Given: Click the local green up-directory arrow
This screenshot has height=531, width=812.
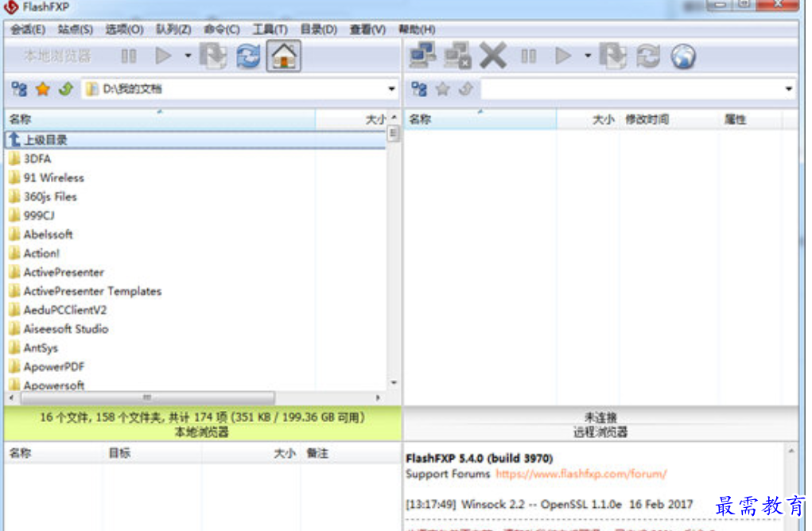Looking at the screenshot, I should [66, 89].
